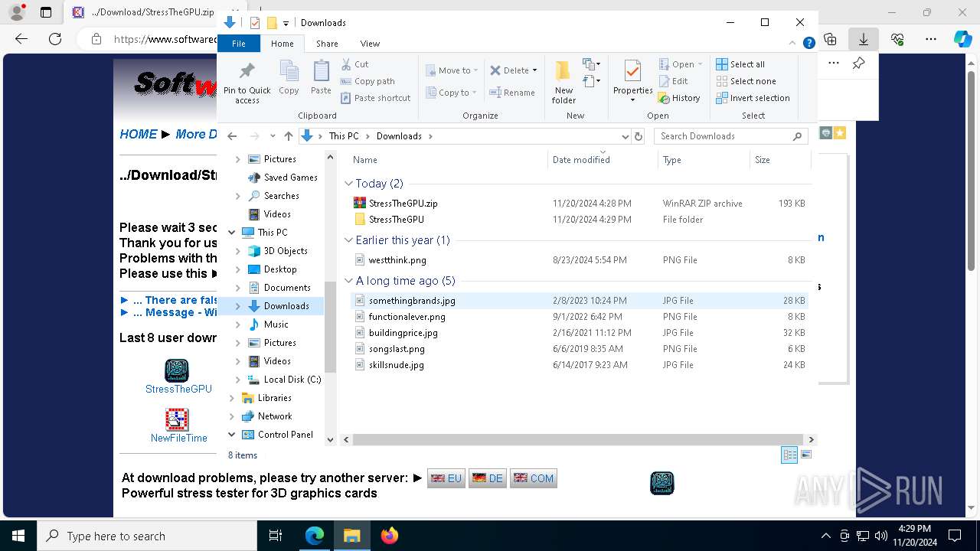
Task: Switch to Home ribbon tab
Action: pos(282,44)
